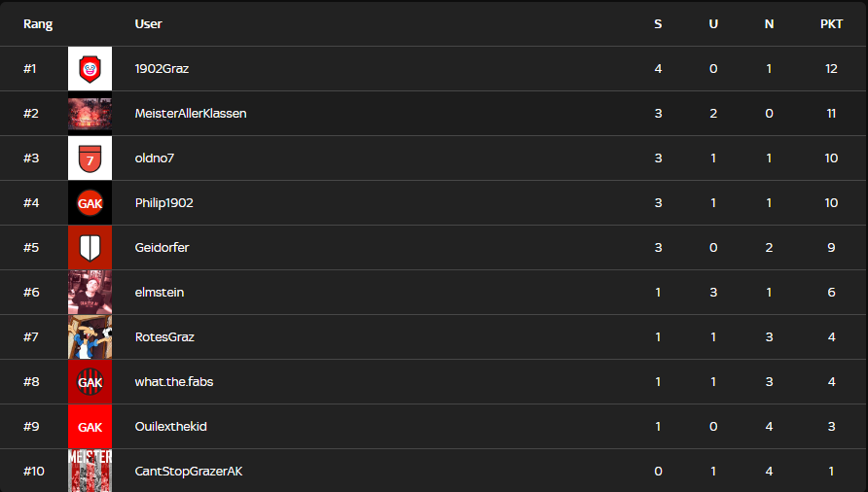Click RotesGraz's cartoon avatar picture
Image resolution: width=868 pixels, height=492 pixels.
[90, 337]
